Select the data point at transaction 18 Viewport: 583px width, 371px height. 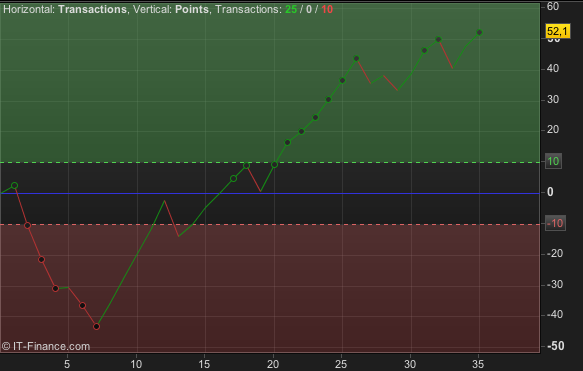point(247,166)
